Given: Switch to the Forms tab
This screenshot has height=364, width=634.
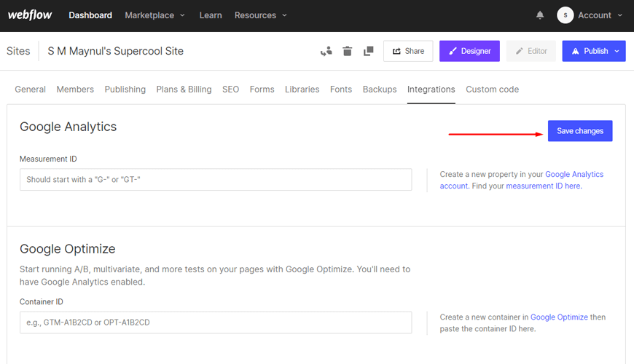Looking at the screenshot, I should coord(262,90).
